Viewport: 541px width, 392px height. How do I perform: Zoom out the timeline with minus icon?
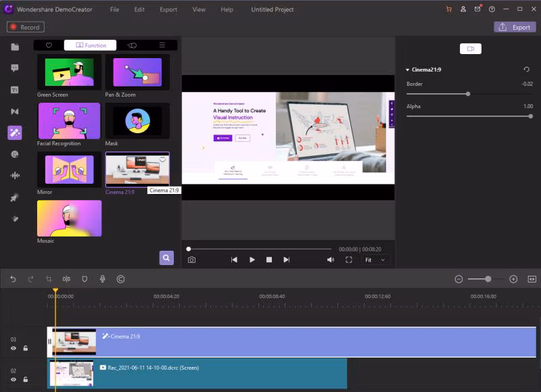[x=458, y=279]
